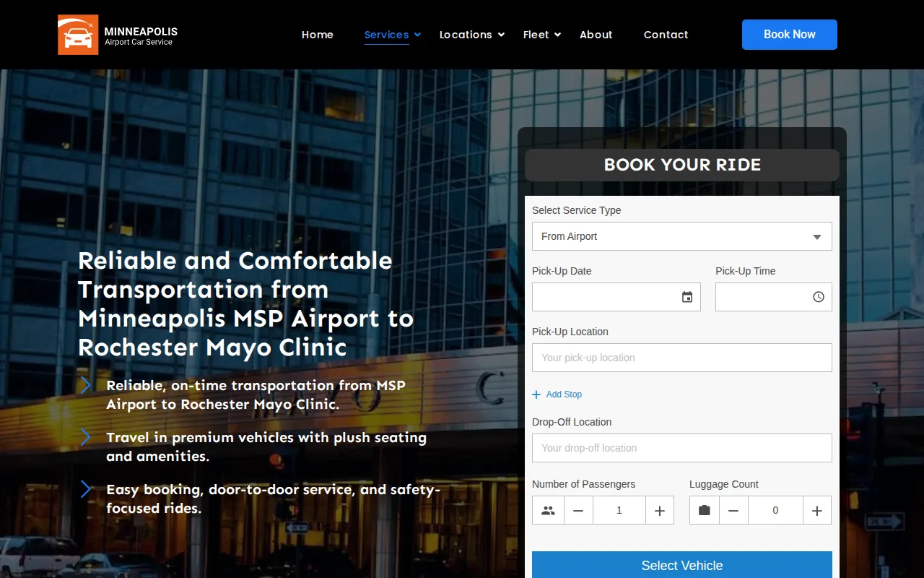Decrease the number of passengers

[x=578, y=510]
